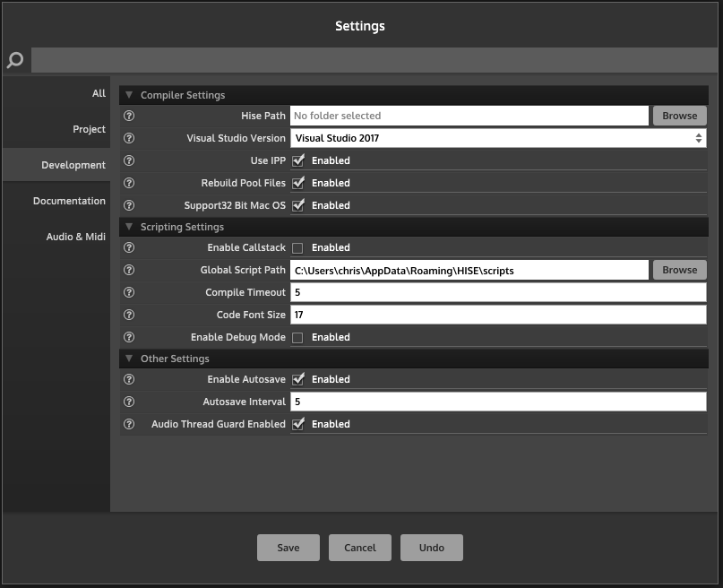Image resolution: width=723 pixels, height=588 pixels.
Task: Show help for Enable Callstack setting
Action: (x=129, y=247)
